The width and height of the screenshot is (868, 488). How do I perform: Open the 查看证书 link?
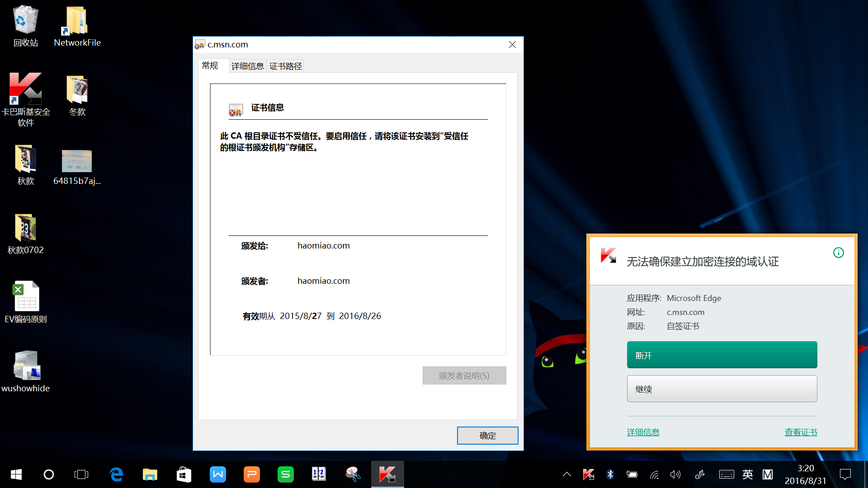coord(801,432)
